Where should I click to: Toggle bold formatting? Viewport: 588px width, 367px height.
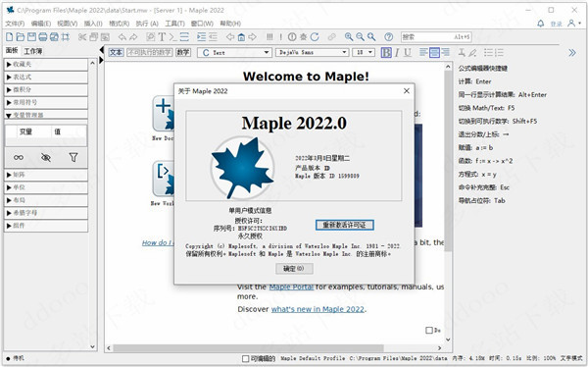click(x=386, y=53)
